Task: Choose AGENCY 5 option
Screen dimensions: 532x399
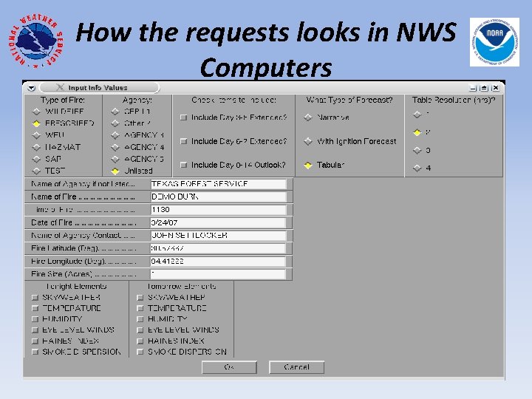Action: tap(115, 159)
